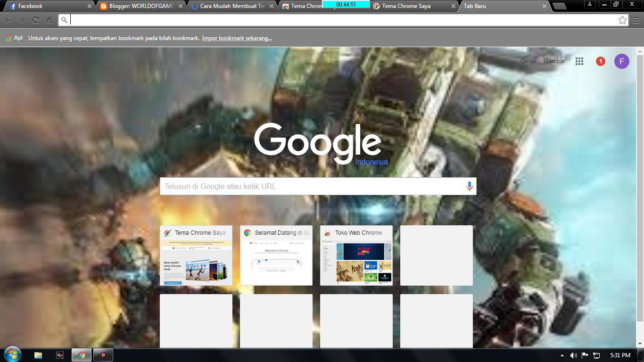Open Selamat Datang di Google thumbnail

pyautogui.click(x=276, y=255)
